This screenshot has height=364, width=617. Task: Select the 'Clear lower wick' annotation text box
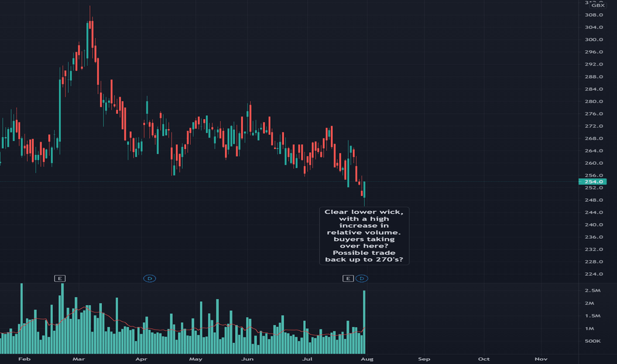tap(364, 236)
